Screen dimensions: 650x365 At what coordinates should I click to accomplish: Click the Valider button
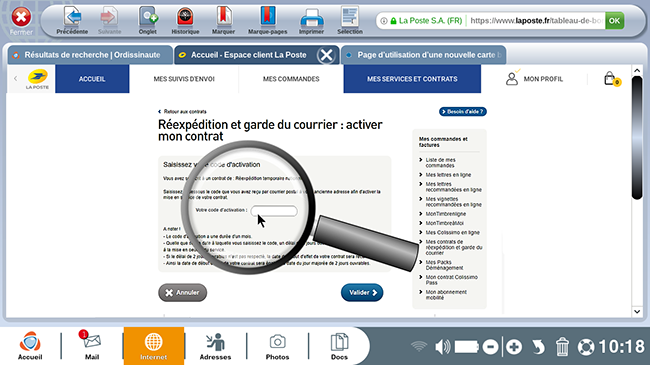click(x=362, y=292)
